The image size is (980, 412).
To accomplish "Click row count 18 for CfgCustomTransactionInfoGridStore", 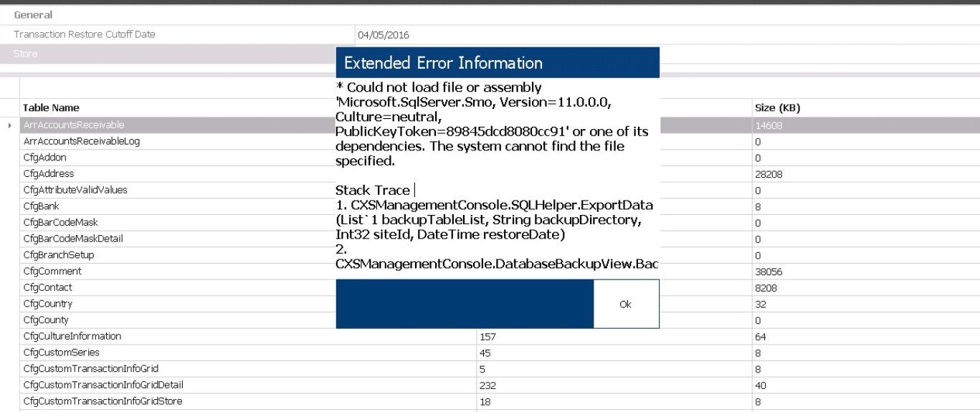I will [485, 401].
